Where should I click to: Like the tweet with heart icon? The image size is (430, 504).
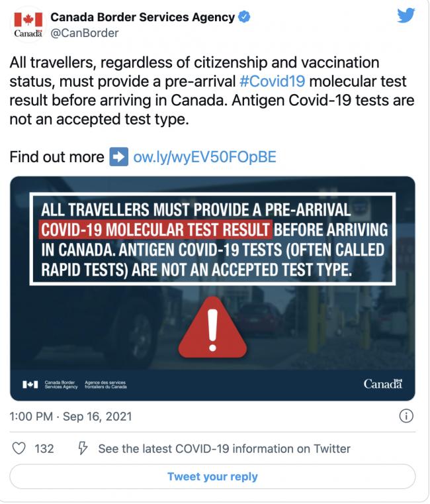(x=19, y=448)
